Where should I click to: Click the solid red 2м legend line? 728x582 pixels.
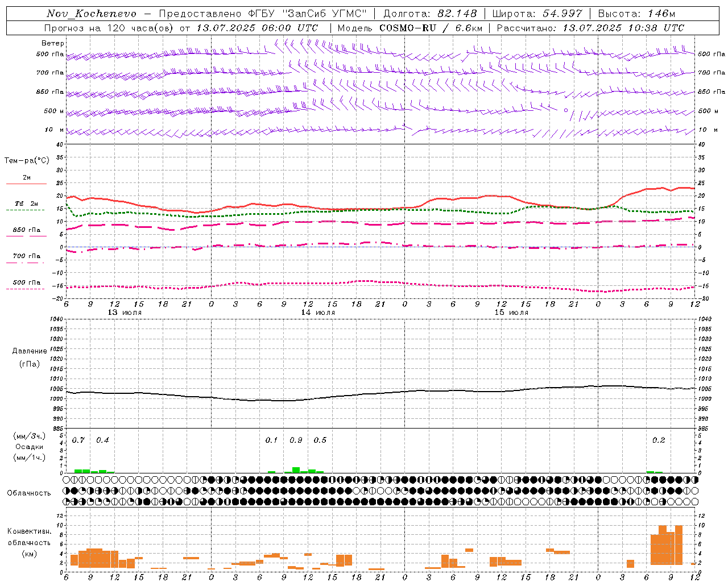tap(26, 184)
